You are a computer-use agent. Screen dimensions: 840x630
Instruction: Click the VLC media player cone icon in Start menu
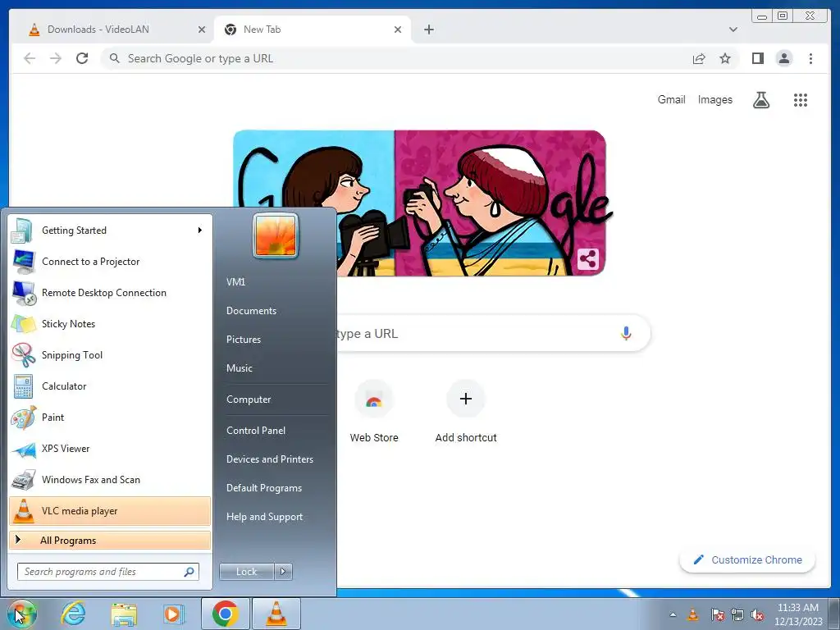click(24, 510)
